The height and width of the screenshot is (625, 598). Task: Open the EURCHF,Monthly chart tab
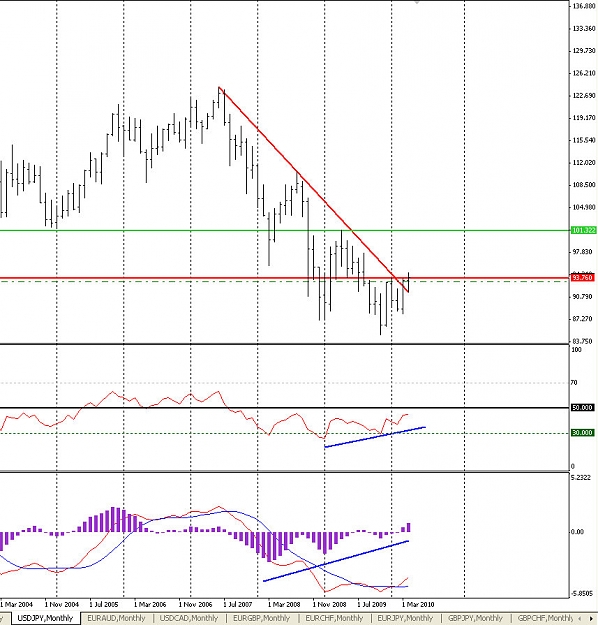[334, 618]
